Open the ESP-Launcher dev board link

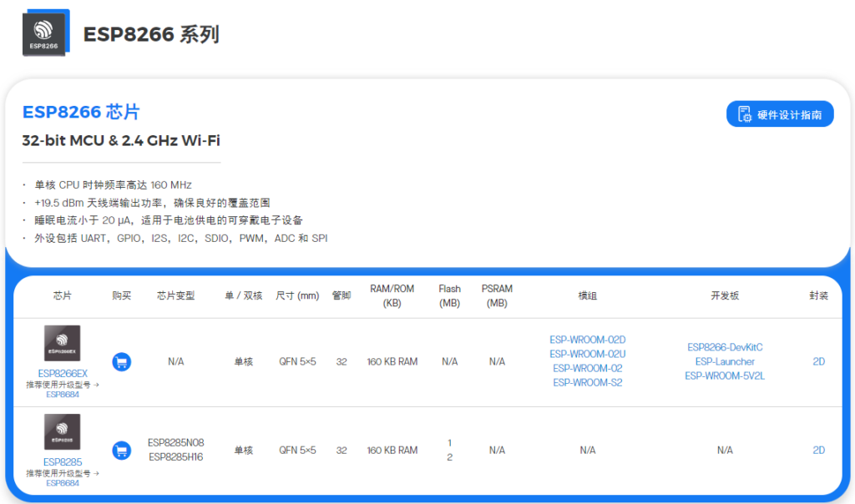coord(725,361)
